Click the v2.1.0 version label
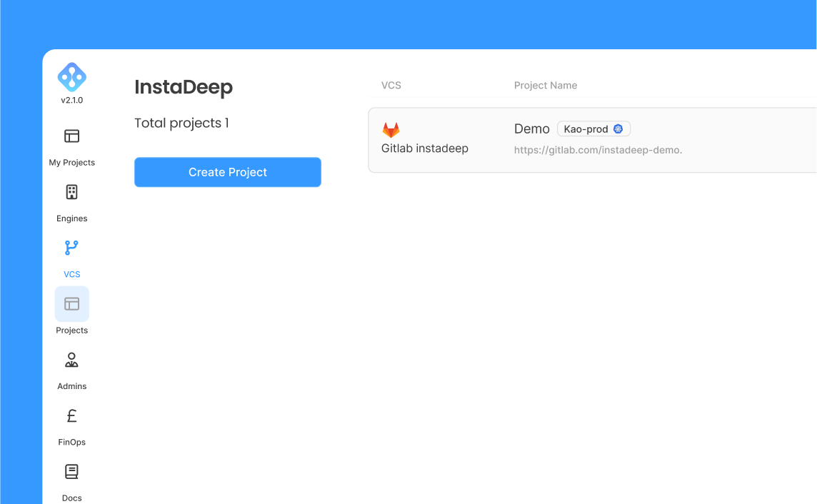This screenshot has height=504, width=817. point(72,100)
